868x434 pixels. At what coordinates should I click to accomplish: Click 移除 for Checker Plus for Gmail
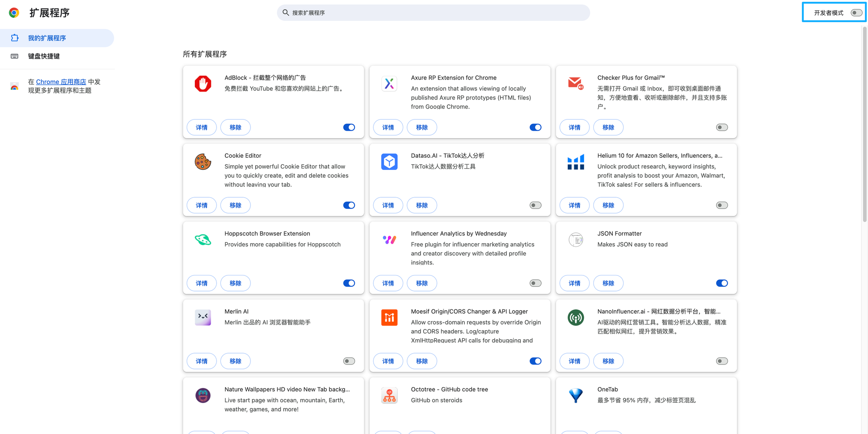pyautogui.click(x=608, y=127)
